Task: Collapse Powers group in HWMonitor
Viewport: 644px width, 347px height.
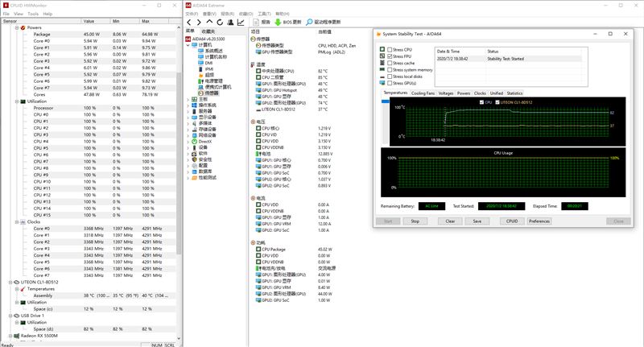Action: (17, 28)
